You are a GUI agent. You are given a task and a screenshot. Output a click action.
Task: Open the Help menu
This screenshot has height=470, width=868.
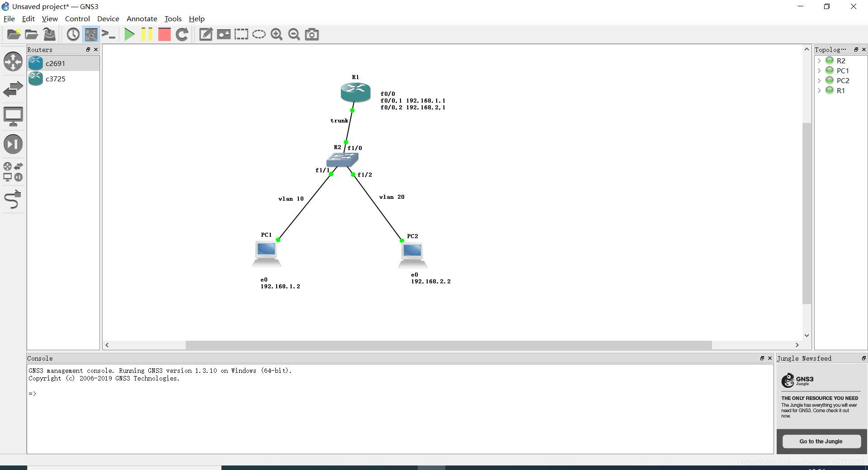[197, 19]
